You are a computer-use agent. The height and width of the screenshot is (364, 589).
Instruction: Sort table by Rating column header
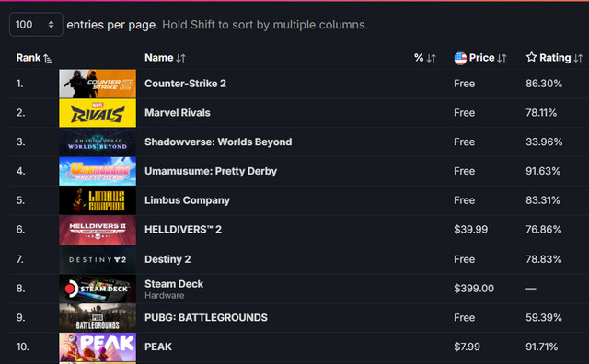554,58
